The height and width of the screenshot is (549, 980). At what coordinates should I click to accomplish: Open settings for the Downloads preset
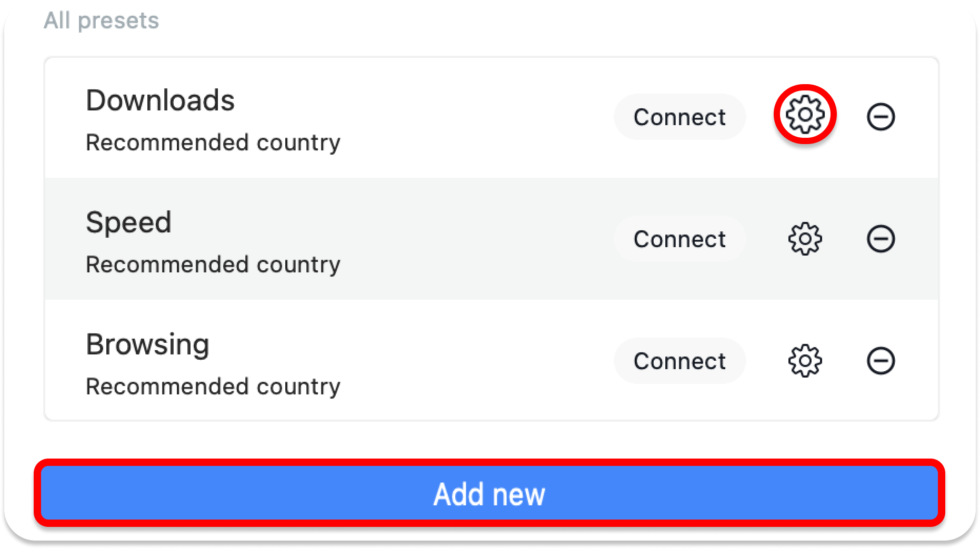click(x=805, y=114)
